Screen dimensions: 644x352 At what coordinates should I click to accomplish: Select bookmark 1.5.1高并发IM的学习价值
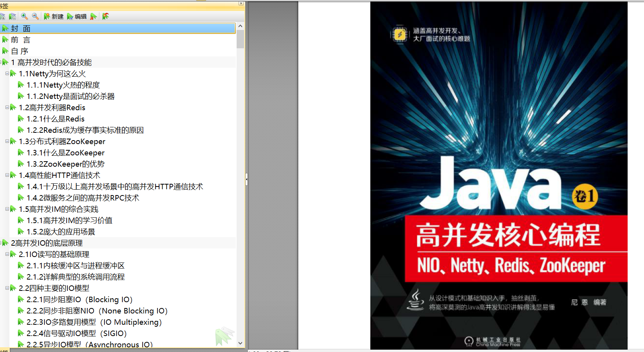[x=69, y=220]
